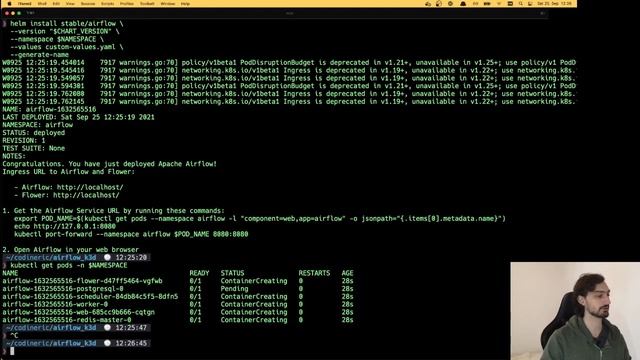Click the STATUS column header
This screenshot has width=640, height=360.
coord(232,273)
